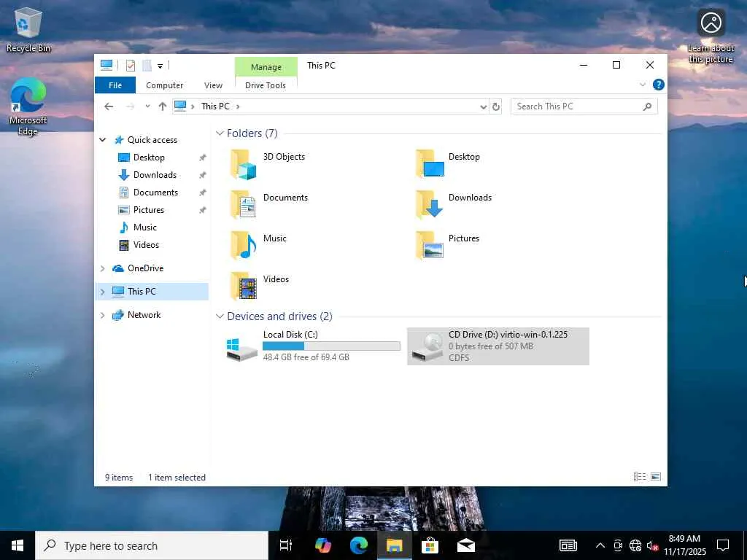This screenshot has width=747, height=560.
Task: Open the Computer ribbon tab
Action: [x=164, y=85]
